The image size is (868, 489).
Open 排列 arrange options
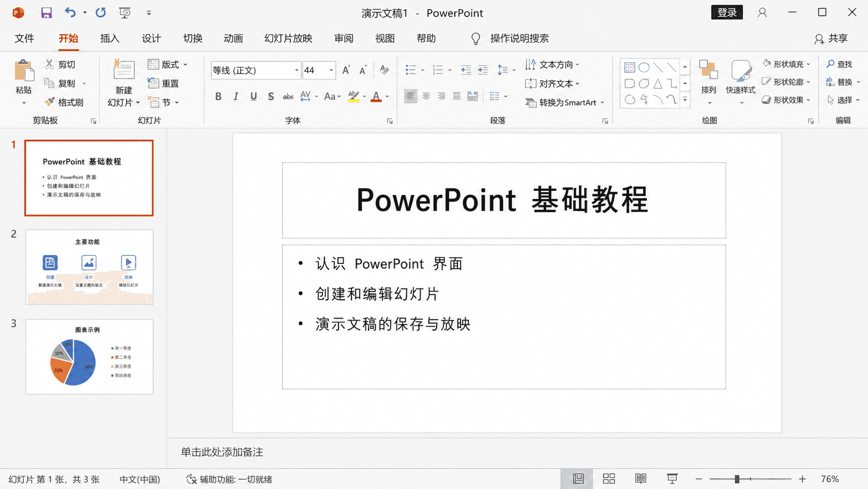coord(709,82)
